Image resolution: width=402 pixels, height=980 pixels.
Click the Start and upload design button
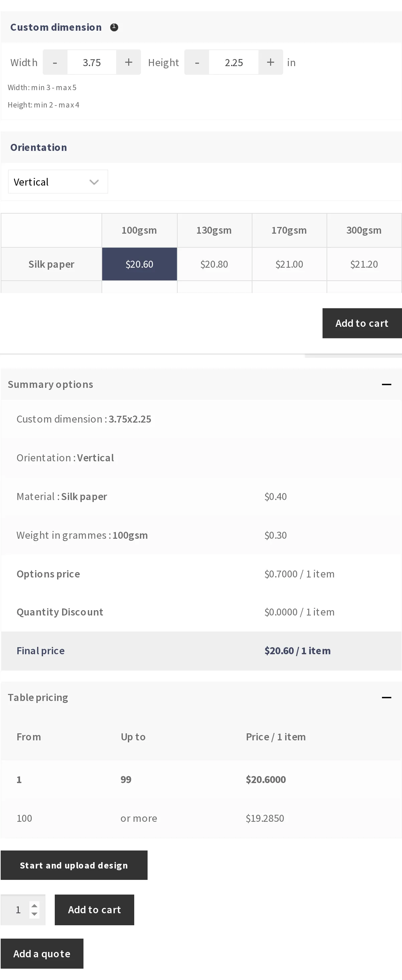74,866
